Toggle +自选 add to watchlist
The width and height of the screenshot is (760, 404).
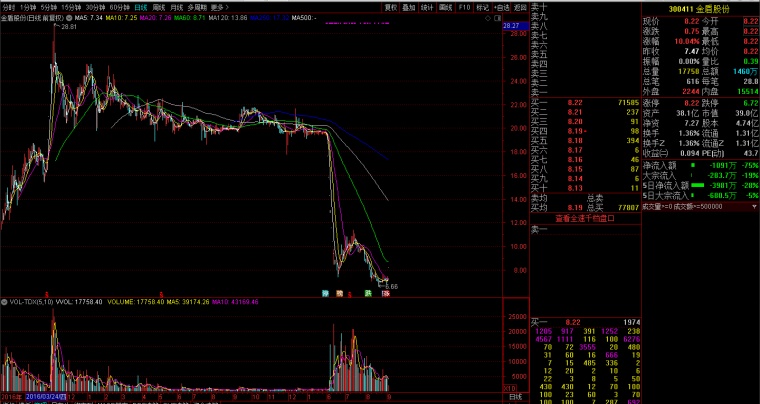pyautogui.click(x=502, y=7)
